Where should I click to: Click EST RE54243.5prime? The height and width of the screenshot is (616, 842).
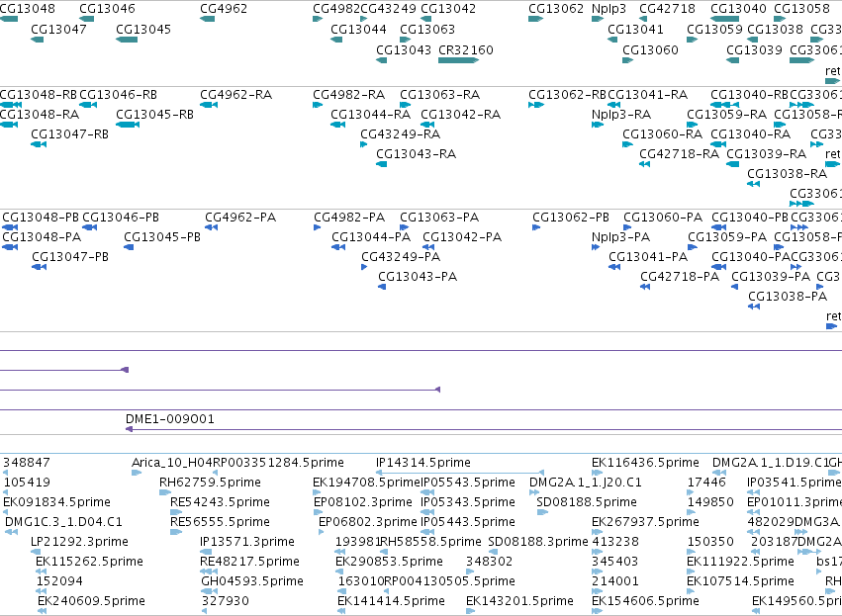coord(221,502)
